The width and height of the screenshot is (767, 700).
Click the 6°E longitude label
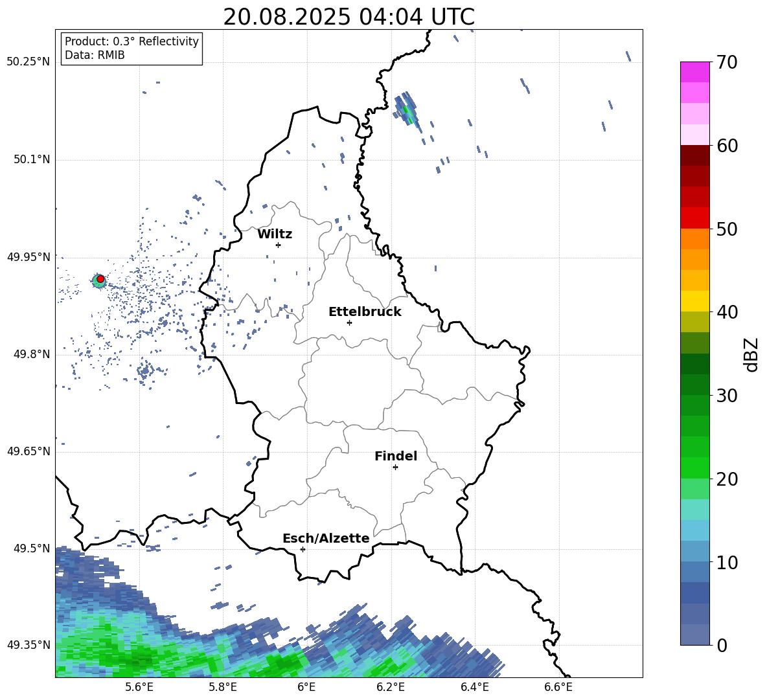(x=306, y=687)
